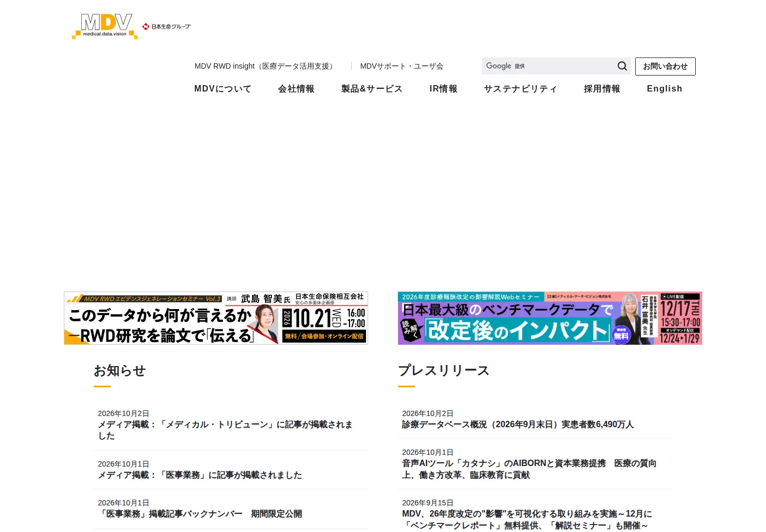Open 26年度改定 ベンチマークレポート press release
Viewport: 766px width, 532px height.
point(527,520)
